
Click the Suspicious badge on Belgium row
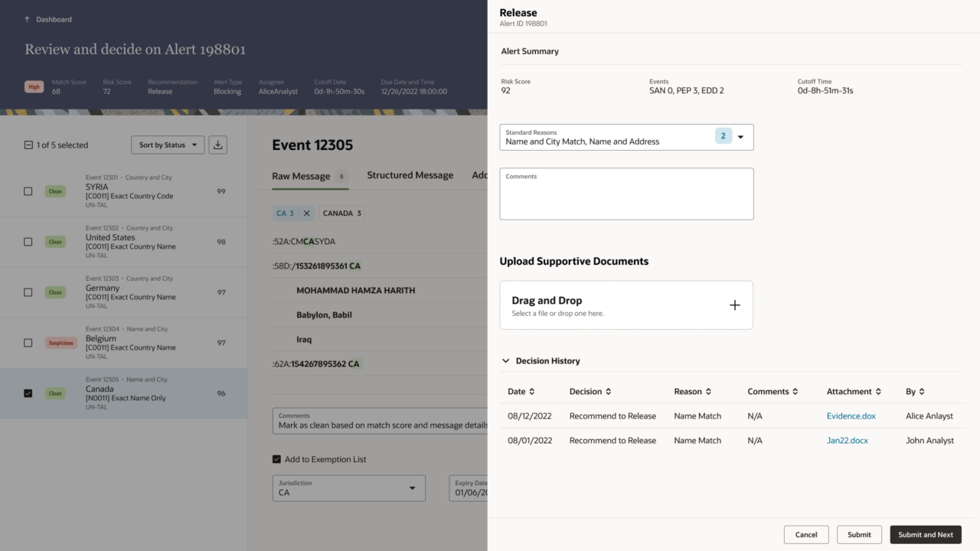pos(60,343)
